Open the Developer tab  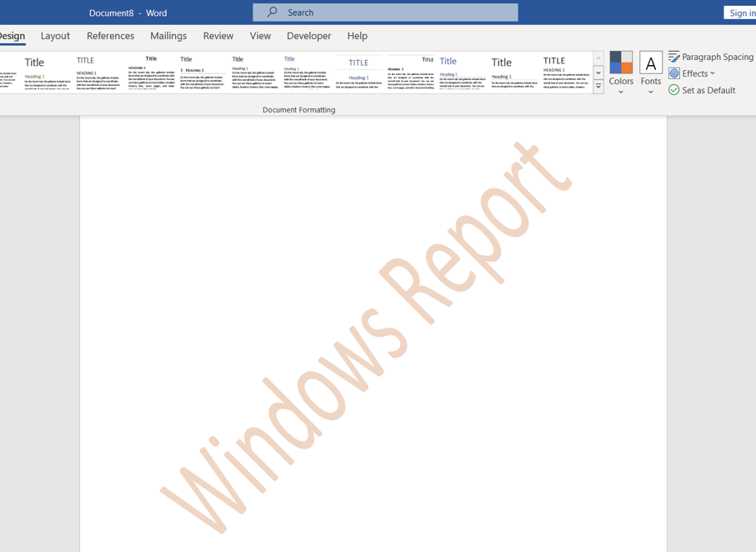(309, 36)
